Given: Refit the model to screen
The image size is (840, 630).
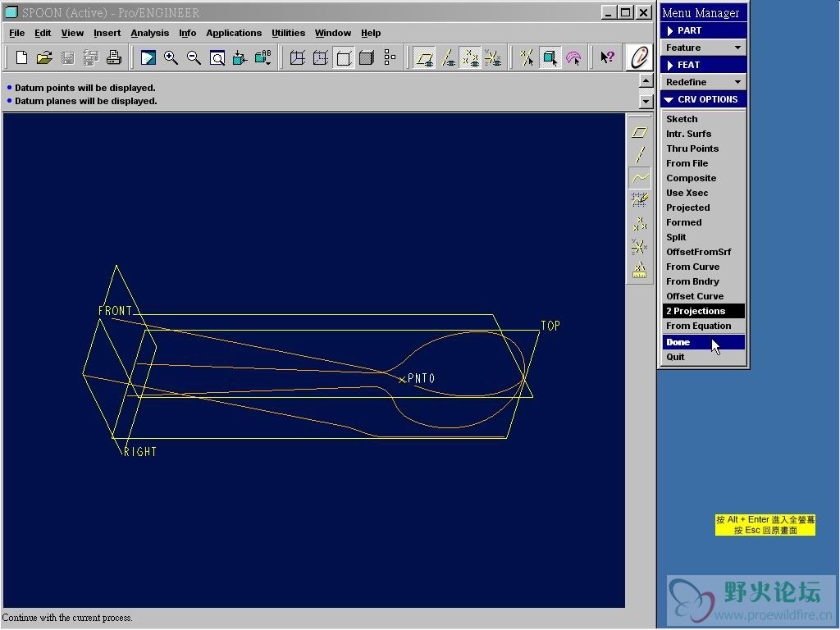Looking at the screenshot, I should click(x=217, y=57).
